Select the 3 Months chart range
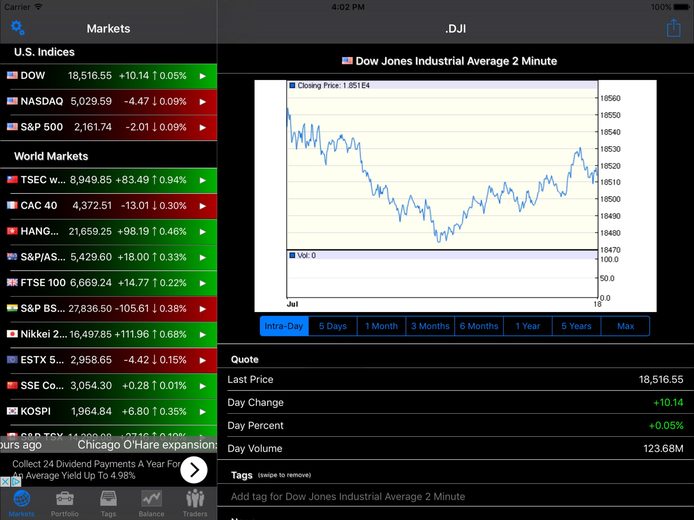Viewport: 694px width, 520px height. [x=430, y=326]
